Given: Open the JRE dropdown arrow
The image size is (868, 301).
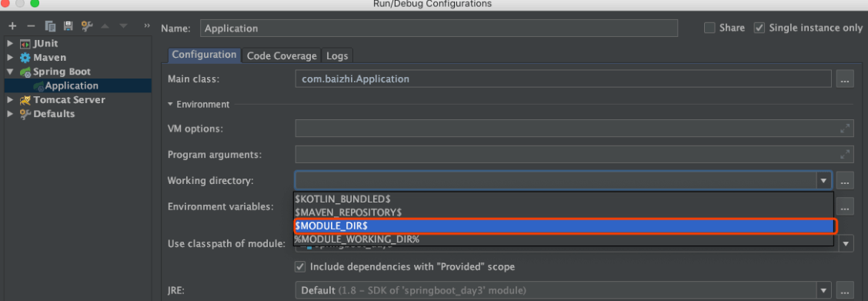Looking at the screenshot, I should click(x=823, y=290).
